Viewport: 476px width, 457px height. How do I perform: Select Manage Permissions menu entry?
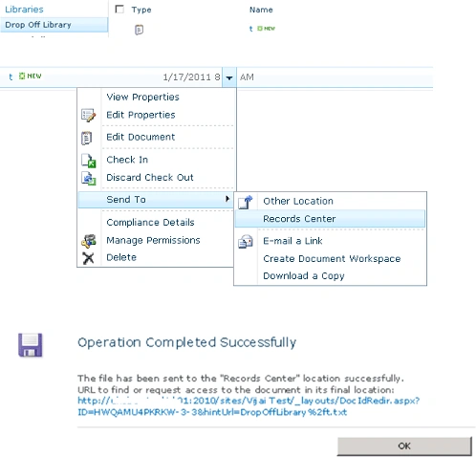tap(153, 240)
